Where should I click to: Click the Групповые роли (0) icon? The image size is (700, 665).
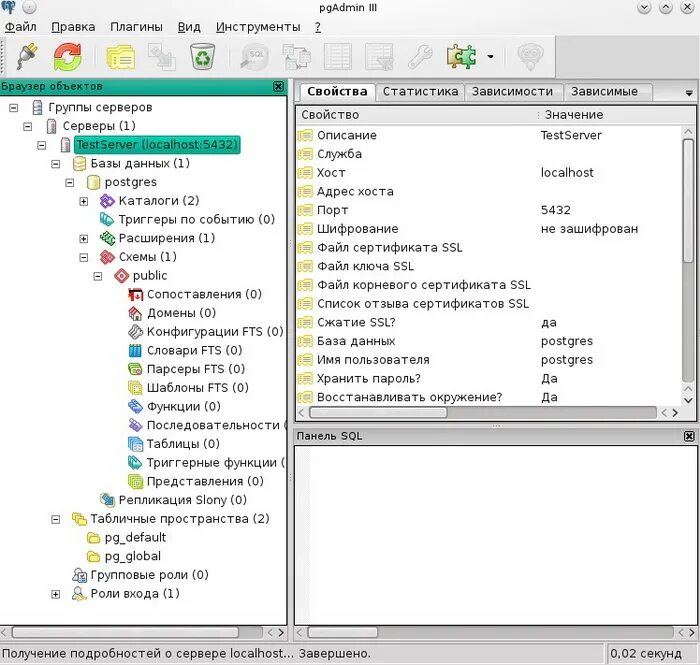tap(79, 575)
